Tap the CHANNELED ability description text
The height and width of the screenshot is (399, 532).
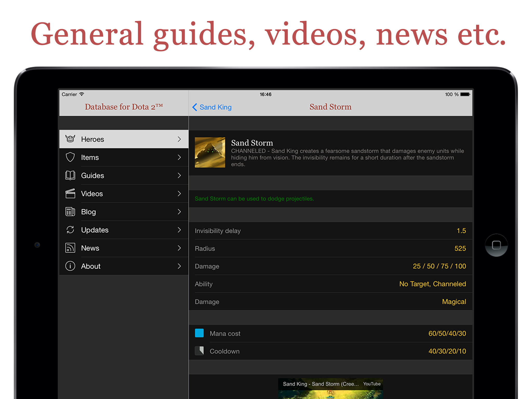pyautogui.click(x=348, y=157)
